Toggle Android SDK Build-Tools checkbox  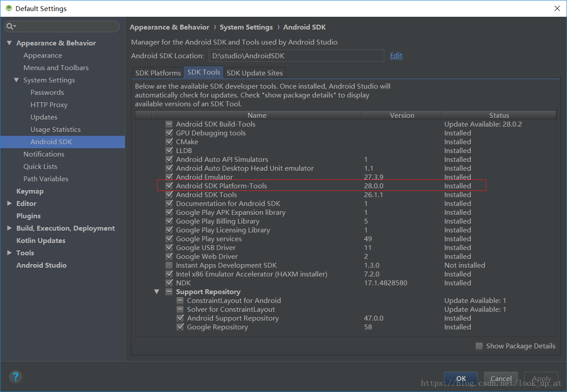coord(169,124)
